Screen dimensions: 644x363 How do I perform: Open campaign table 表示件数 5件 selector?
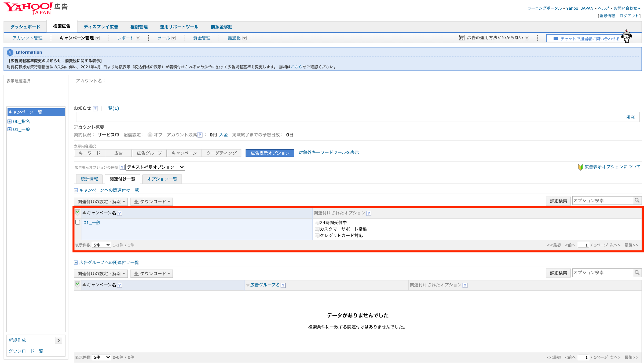(101, 245)
